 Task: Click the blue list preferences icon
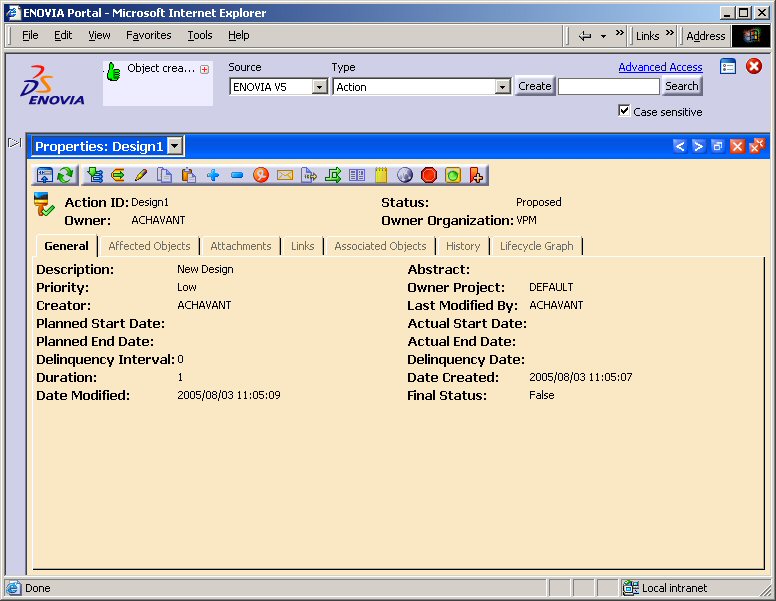(728, 66)
